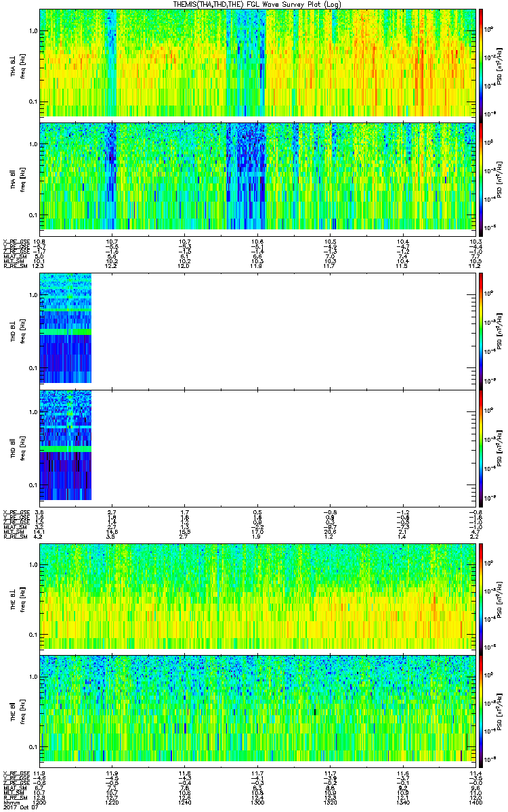Click the 'THD B⊥ freq [Hz]' axis label
The height and width of the screenshot is (812, 508).
(18, 330)
